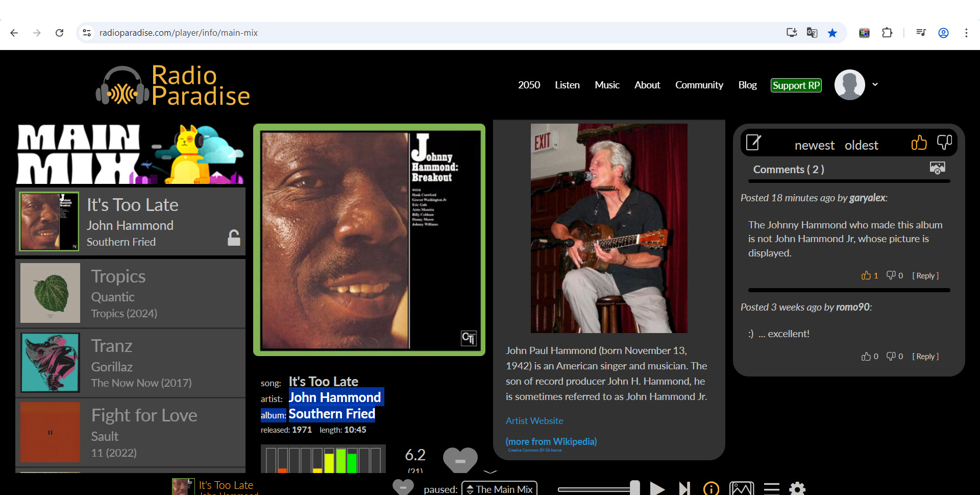Select the Tranz by Gorillaz playlist entry
The height and width of the screenshot is (495, 980).
point(131,363)
